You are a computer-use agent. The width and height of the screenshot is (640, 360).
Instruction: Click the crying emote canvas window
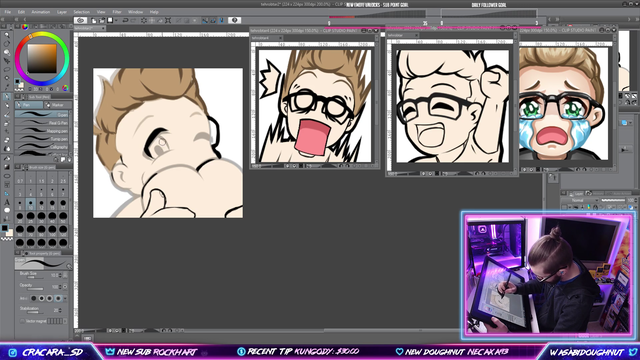pos(563,104)
